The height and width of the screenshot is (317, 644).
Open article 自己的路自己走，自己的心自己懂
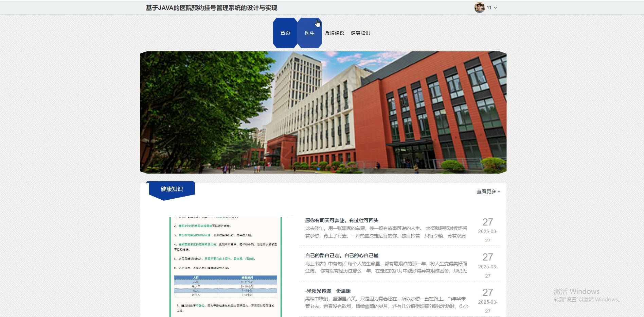click(x=342, y=255)
